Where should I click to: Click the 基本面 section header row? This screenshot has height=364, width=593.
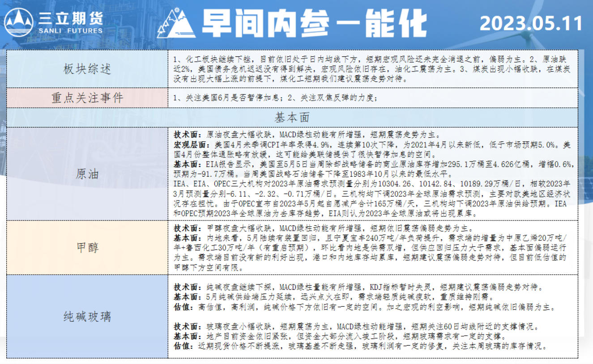coord(292,118)
